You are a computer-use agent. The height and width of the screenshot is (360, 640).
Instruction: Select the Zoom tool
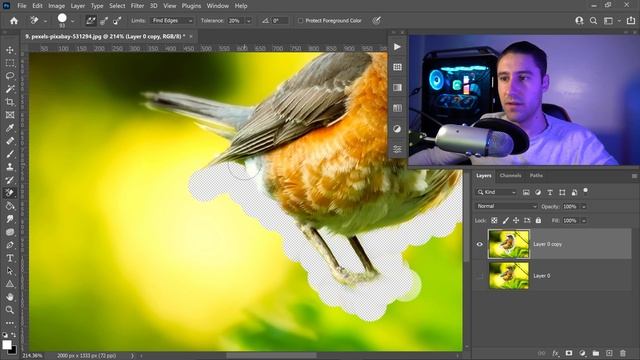10,310
